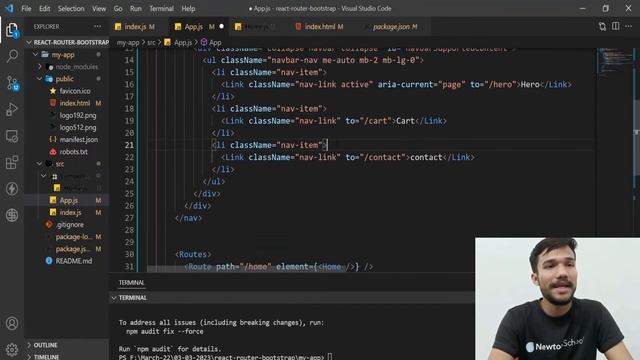This screenshot has width=640, height=360.
Task: Split the editor to the right
Action: tap(616, 27)
